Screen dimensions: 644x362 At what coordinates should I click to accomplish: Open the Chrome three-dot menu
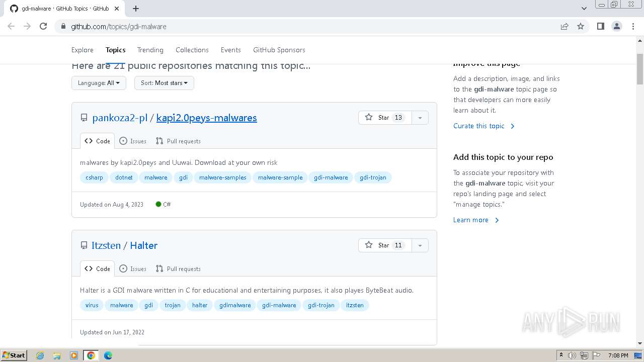click(x=633, y=26)
